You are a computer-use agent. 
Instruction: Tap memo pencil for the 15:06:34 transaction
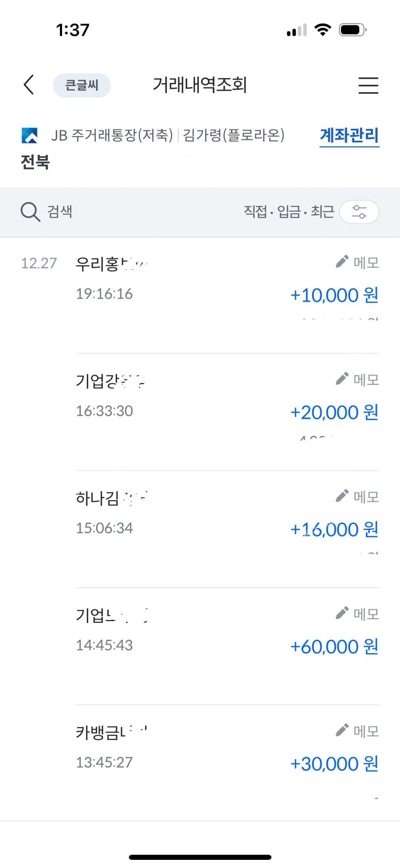(342, 496)
